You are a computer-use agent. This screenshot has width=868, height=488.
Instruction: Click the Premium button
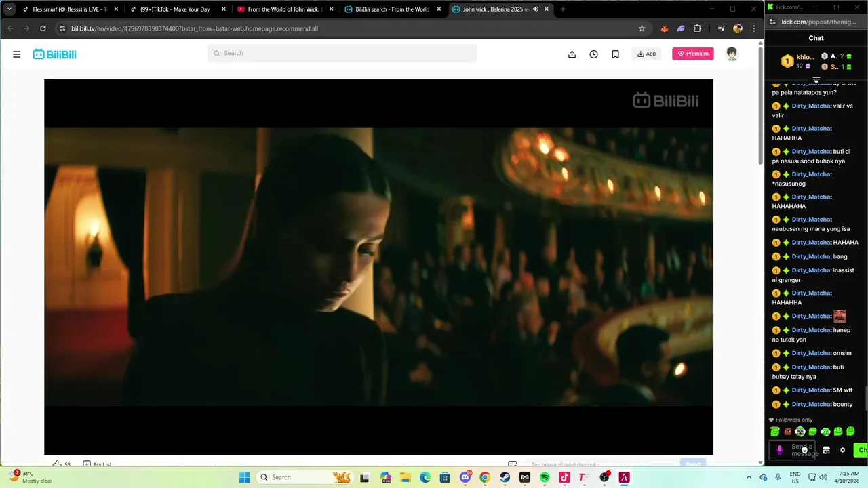(x=693, y=54)
